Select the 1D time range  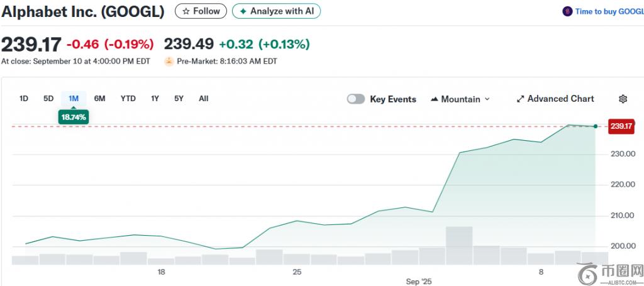click(x=24, y=99)
